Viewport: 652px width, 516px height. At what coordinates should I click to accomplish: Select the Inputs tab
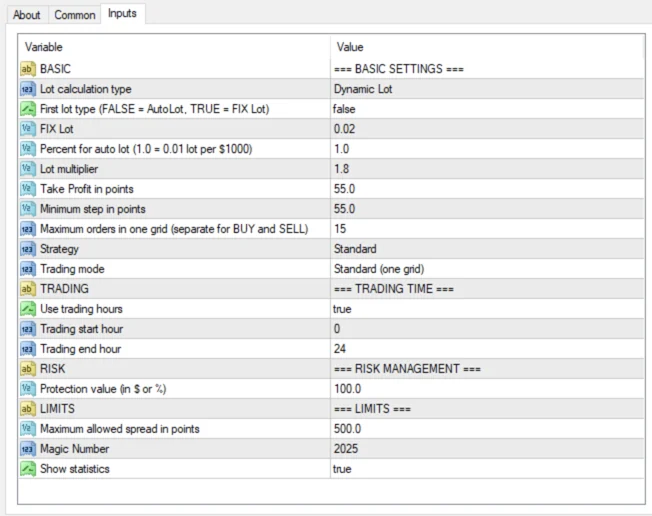122,13
